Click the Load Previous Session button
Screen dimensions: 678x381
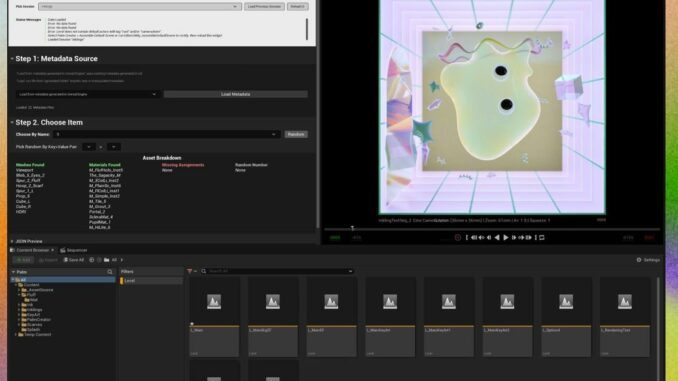(264, 6)
